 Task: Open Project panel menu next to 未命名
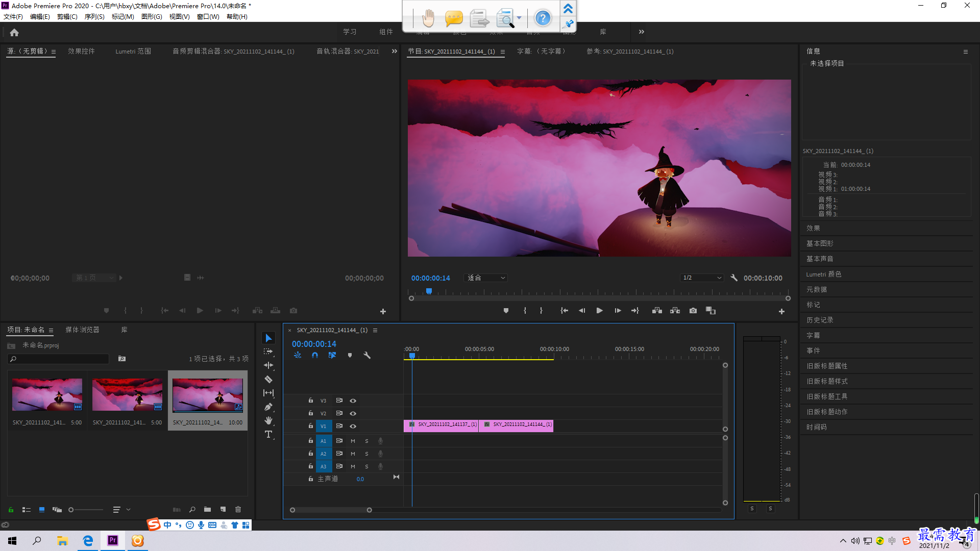[51, 331]
